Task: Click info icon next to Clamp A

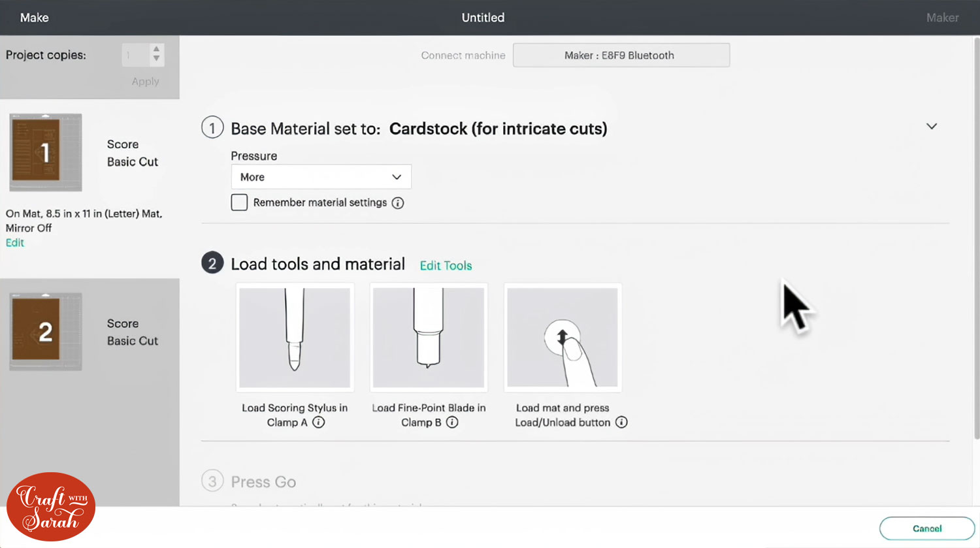Action: click(319, 423)
